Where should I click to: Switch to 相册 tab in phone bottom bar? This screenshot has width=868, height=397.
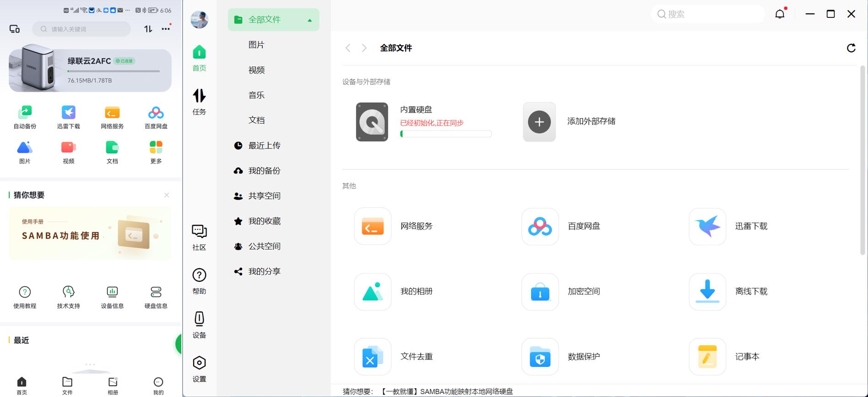113,386
